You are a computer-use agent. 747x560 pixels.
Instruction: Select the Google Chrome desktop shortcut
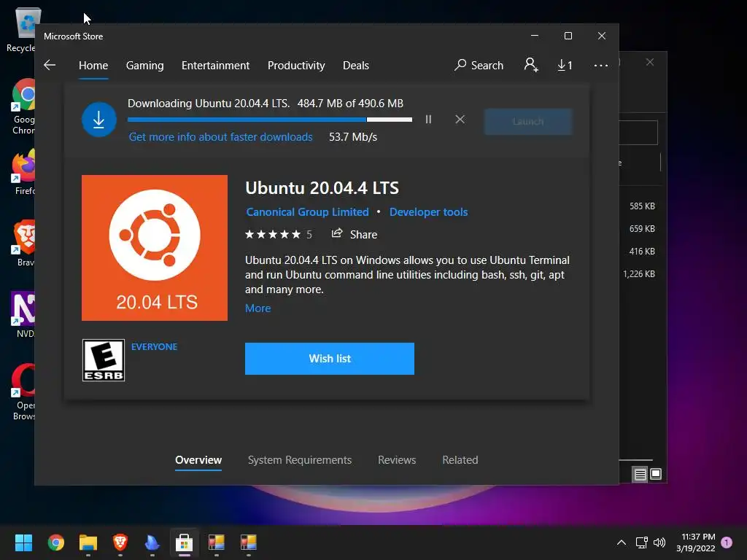23,107
